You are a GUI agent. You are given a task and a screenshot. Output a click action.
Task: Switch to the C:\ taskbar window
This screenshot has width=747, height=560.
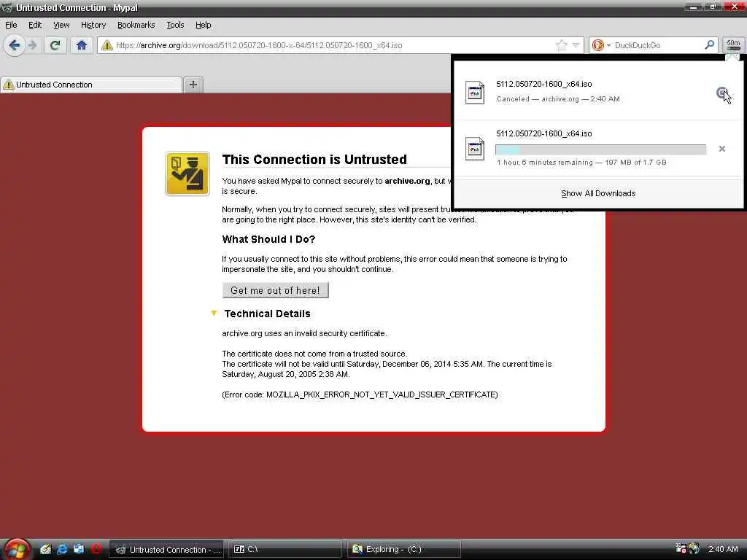coord(285,550)
